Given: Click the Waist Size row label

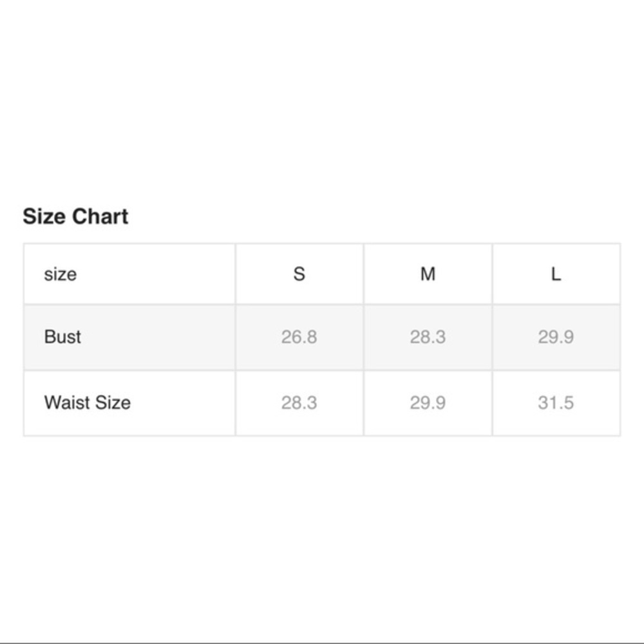Looking at the screenshot, I should click(88, 402).
